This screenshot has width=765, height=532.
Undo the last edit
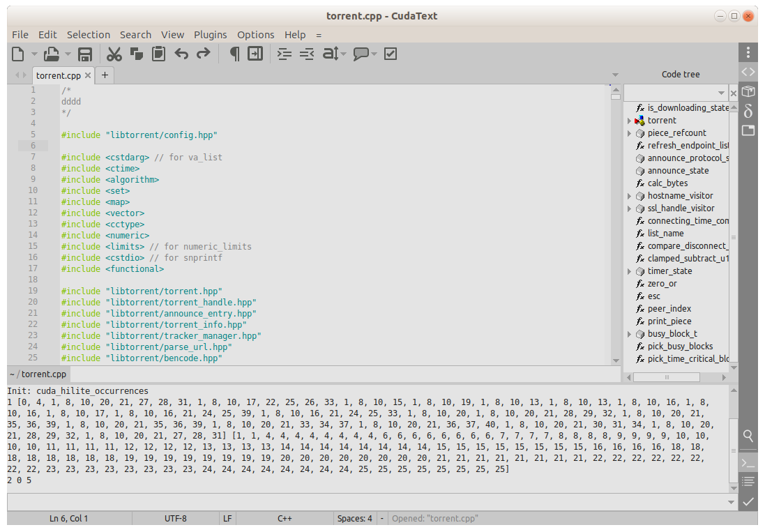tap(181, 54)
